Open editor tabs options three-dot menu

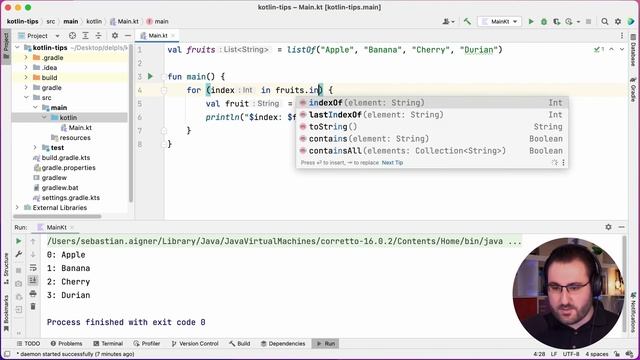(x=622, y=36)
